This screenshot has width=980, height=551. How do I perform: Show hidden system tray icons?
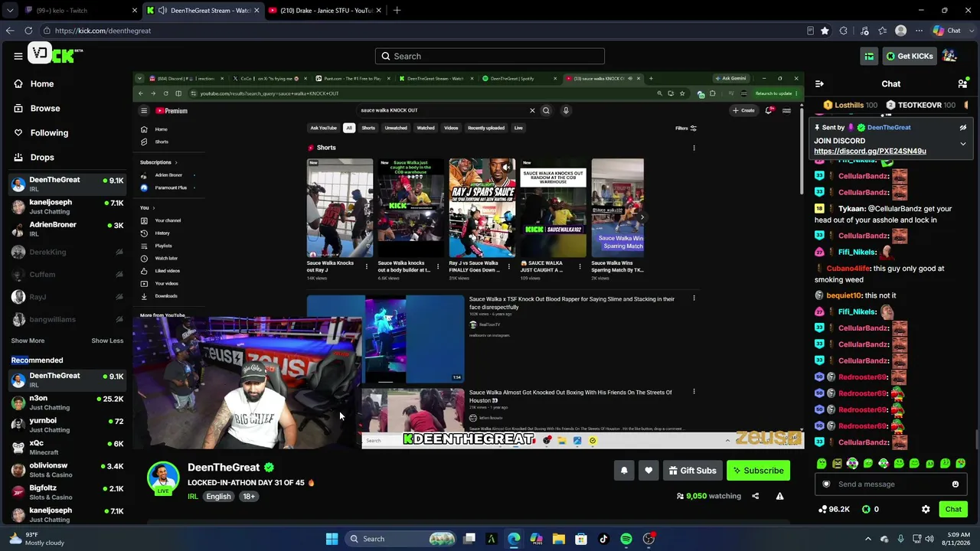[x=867, y=539]
